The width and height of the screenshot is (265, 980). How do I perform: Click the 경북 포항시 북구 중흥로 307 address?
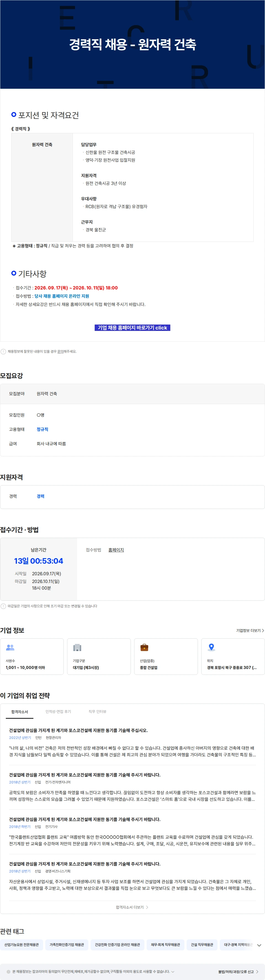coord(232,667)
